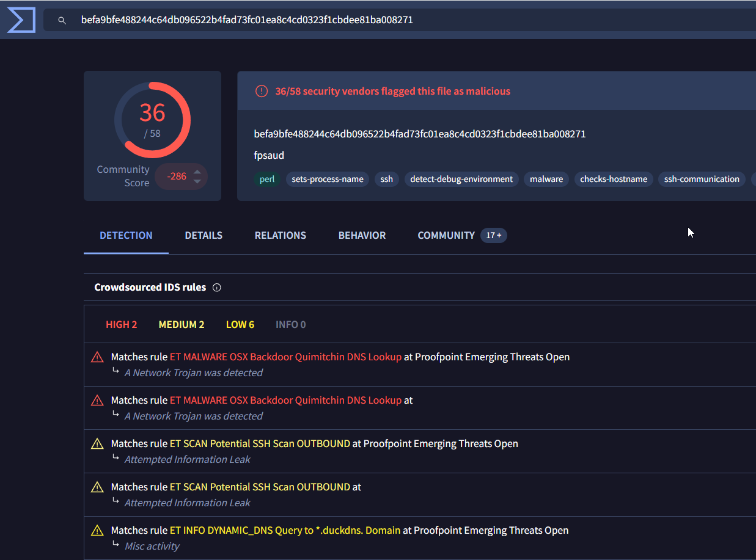Downvote the community score arrow

point(197,181)
